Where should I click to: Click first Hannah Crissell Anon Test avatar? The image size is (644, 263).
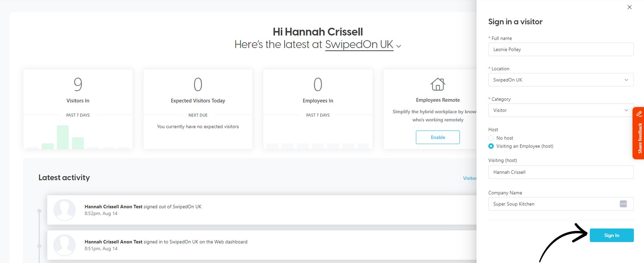pos(64,210)
